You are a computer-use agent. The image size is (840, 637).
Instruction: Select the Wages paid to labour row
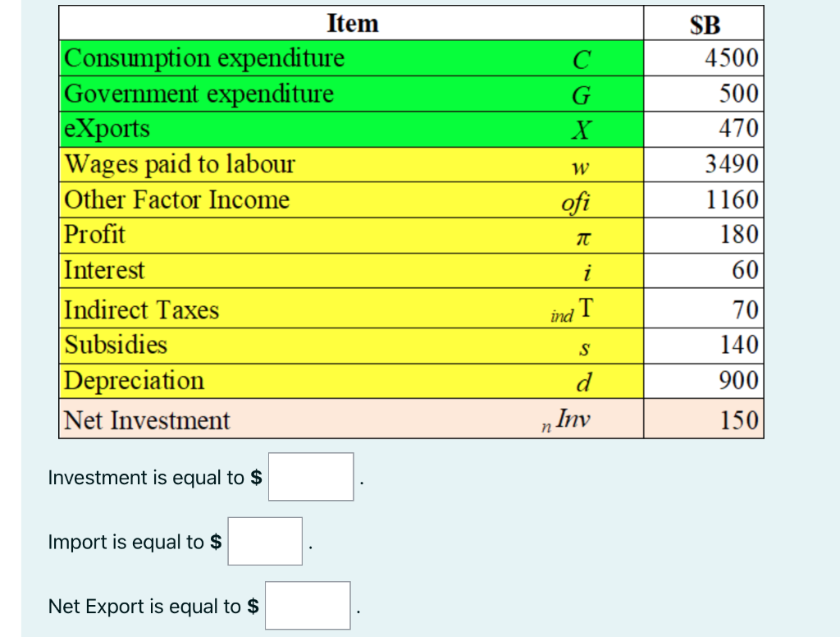click(246, 164)
